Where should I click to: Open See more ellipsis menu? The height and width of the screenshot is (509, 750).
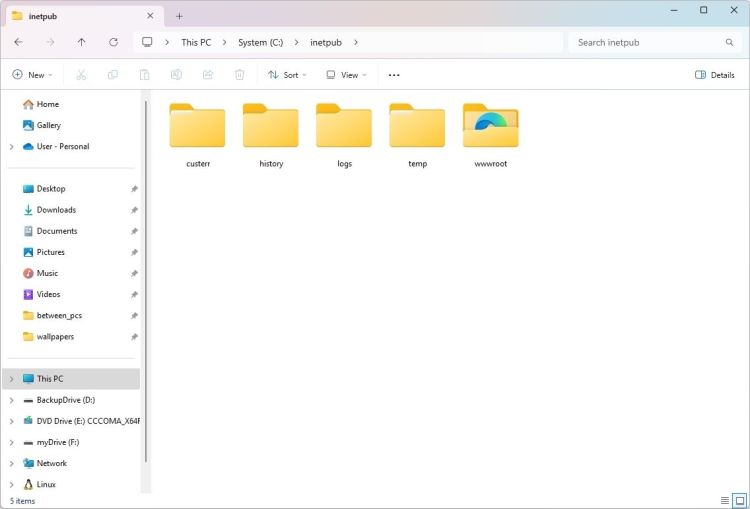394,75
